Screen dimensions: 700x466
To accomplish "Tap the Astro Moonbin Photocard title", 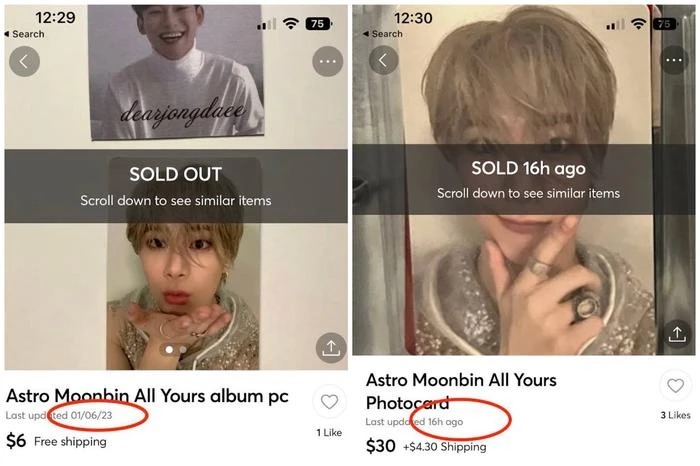I will pos(461,391).
